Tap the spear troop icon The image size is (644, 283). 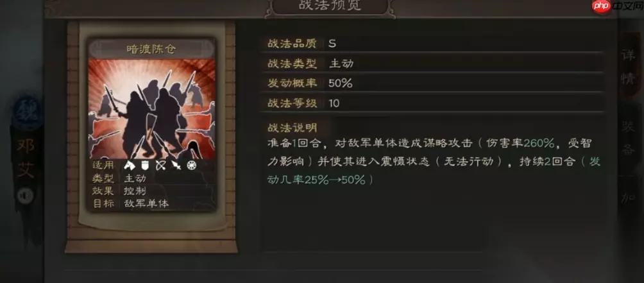coord(176,166)
